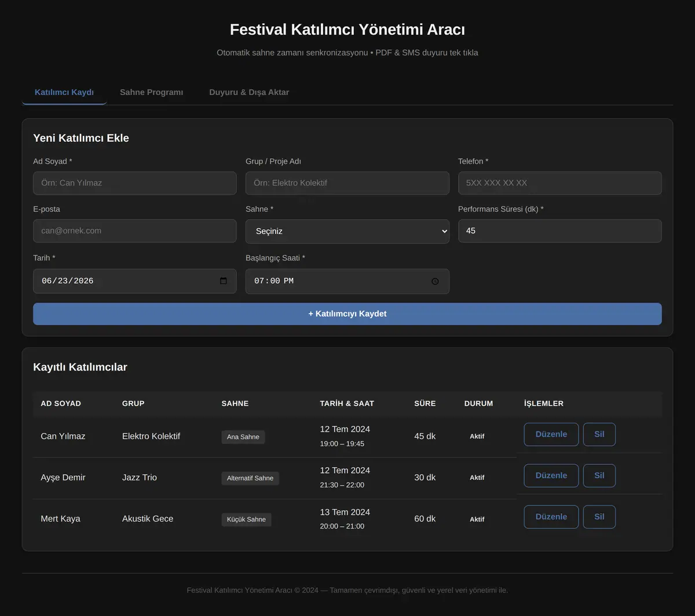Click the Grup / Proje Adı input
Image resolution: width=695 pixels, height=616 pixels.
coord(348,183)
